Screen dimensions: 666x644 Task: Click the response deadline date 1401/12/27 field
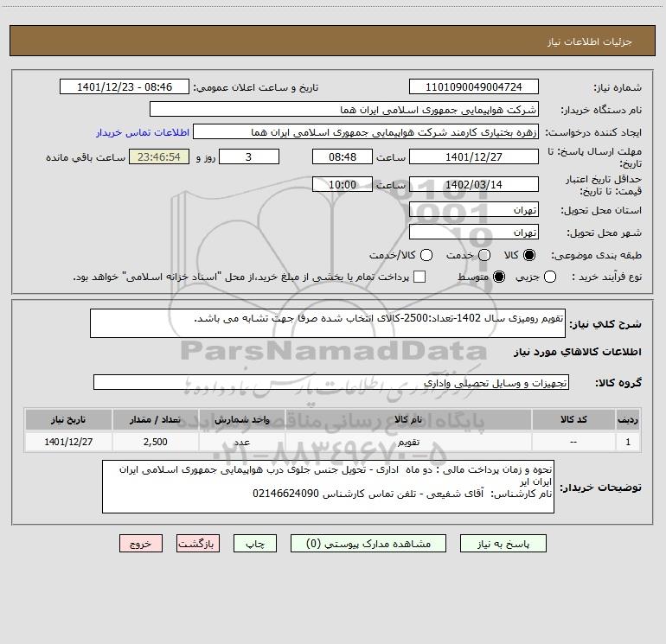[x=474, y=156]
